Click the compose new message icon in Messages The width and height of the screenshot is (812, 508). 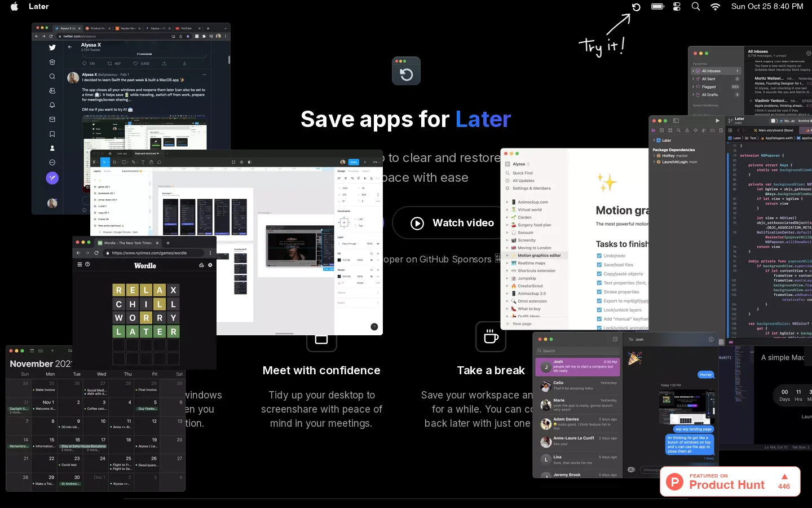pos(615,339)
